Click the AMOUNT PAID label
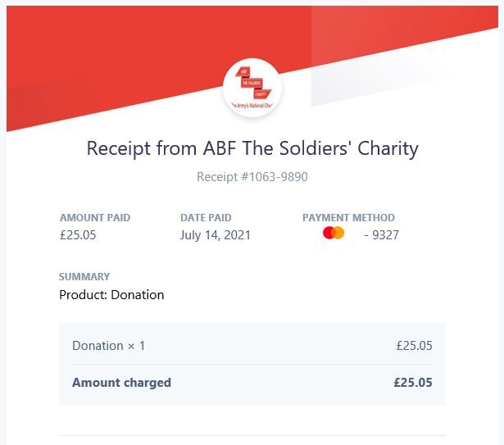The image size is (504, 445). pyautogui.click(x=95, y=218)
